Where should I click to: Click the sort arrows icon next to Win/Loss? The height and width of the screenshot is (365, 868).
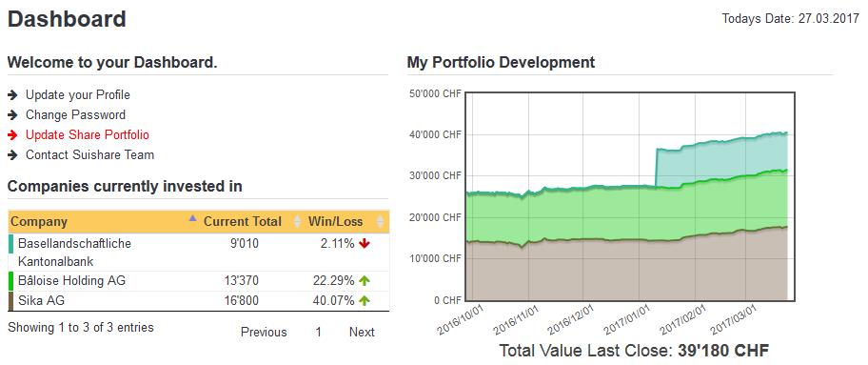click(x=380, y=221)
